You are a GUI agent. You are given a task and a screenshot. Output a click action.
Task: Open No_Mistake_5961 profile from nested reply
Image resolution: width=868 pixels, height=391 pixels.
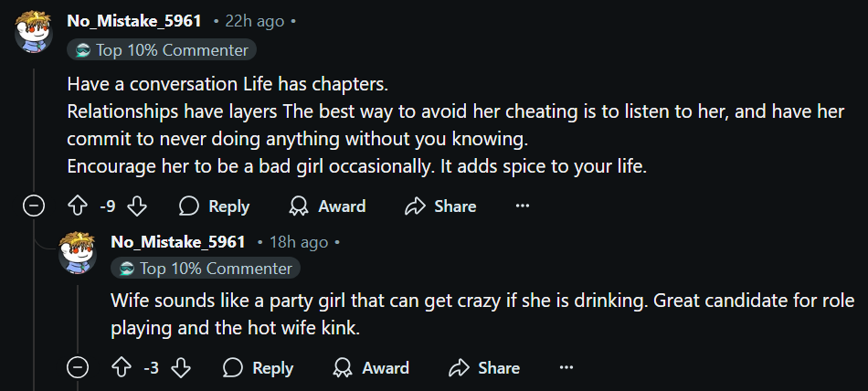pos(178,242)
